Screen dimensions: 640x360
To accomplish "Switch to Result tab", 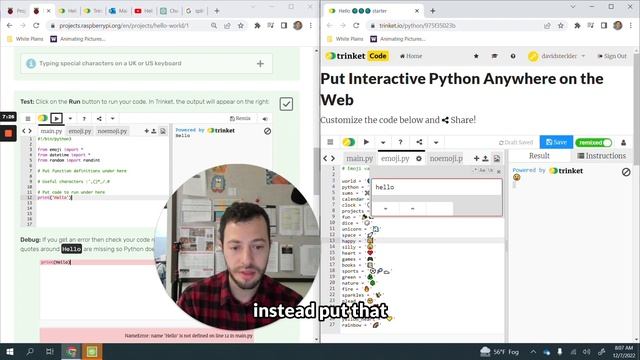I will click(x=539, y=156).
